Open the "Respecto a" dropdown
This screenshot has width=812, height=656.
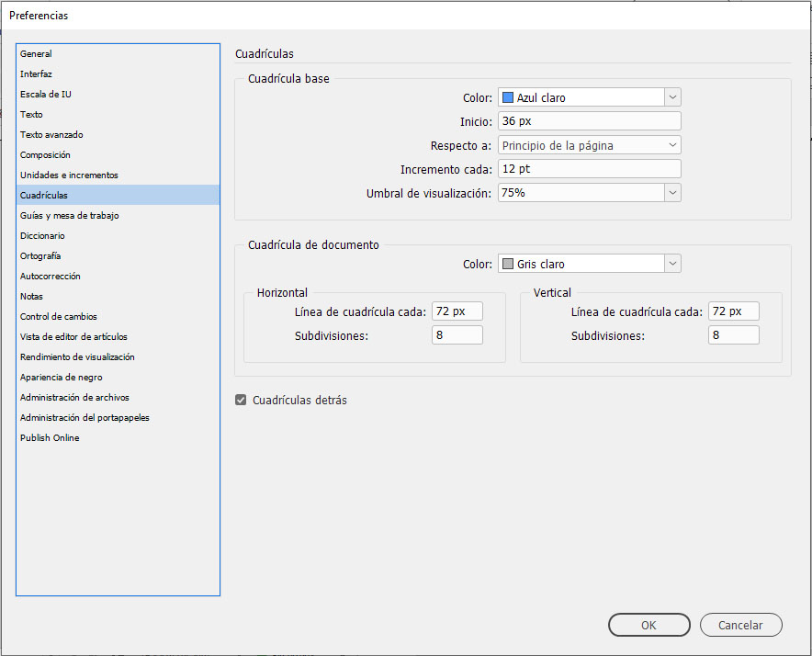671,144
